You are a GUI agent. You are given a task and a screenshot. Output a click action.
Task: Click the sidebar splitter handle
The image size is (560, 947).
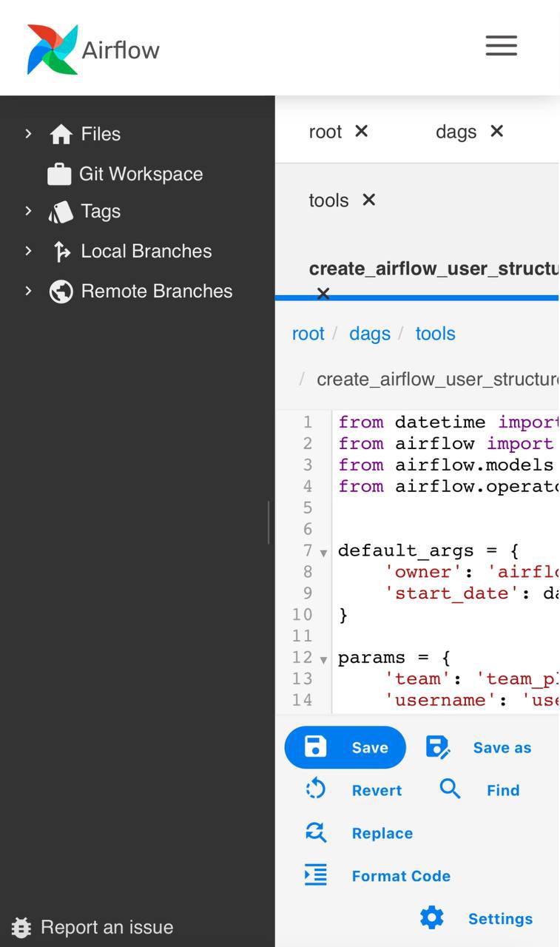(269, 522)
